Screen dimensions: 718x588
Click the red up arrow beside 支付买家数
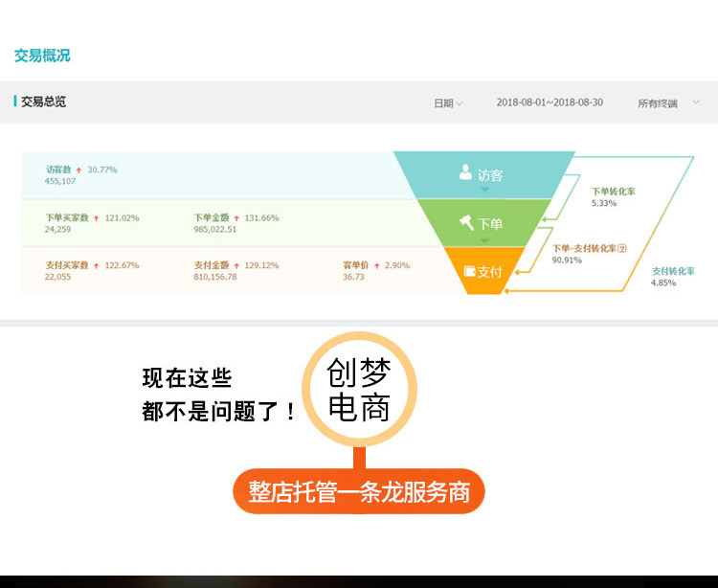(96, 265)
